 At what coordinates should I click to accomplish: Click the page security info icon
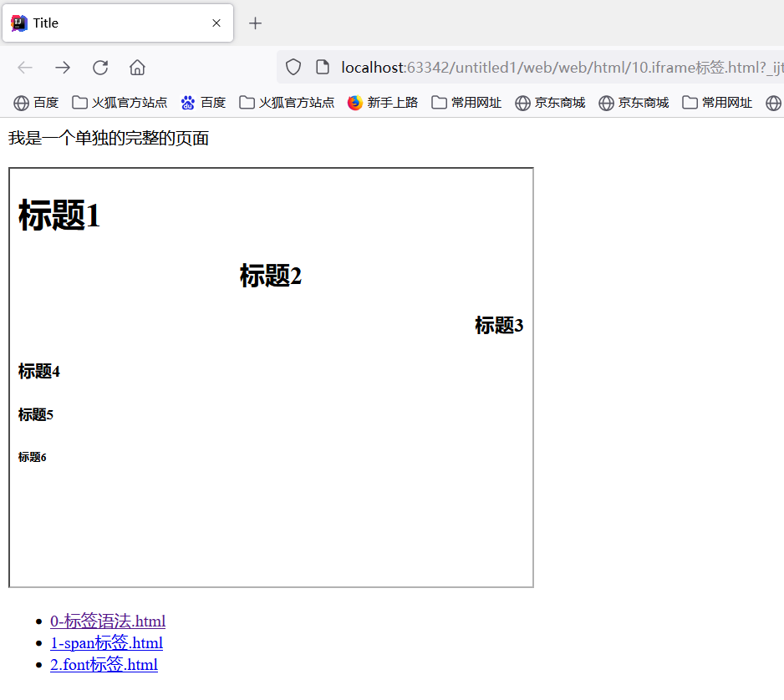coord(322,68)
